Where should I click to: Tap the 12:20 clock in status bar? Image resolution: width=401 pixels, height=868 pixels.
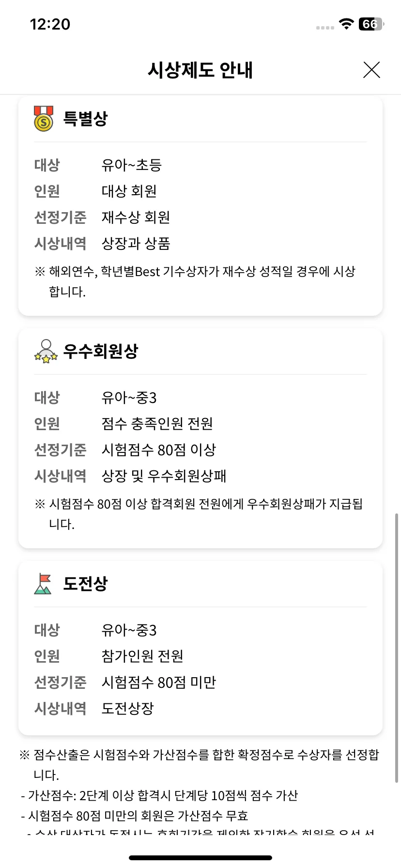coord(50,24)
